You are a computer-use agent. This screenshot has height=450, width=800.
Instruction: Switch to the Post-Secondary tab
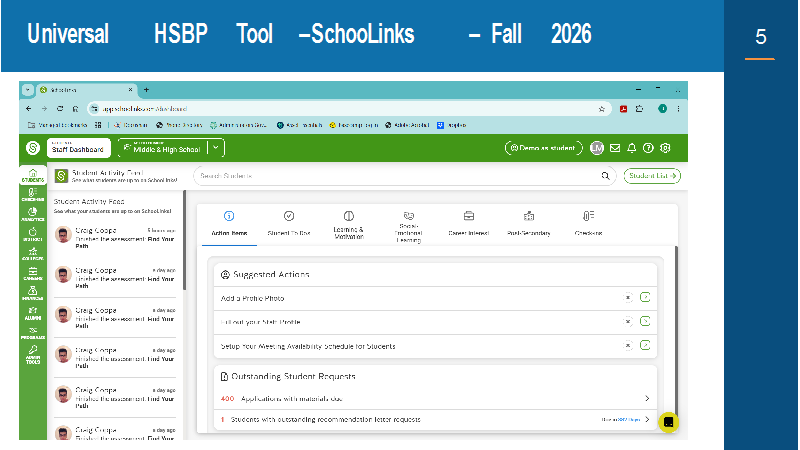(x=529, y=224)
